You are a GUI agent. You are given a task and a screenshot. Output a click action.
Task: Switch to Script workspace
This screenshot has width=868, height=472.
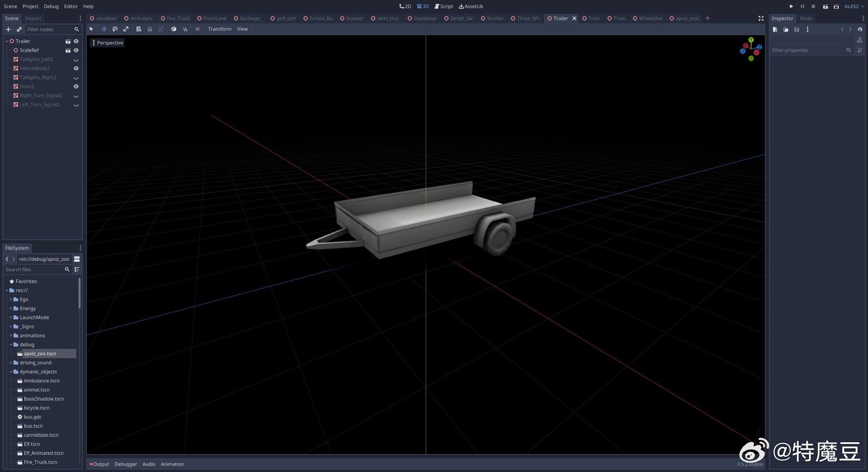[444, 6]
